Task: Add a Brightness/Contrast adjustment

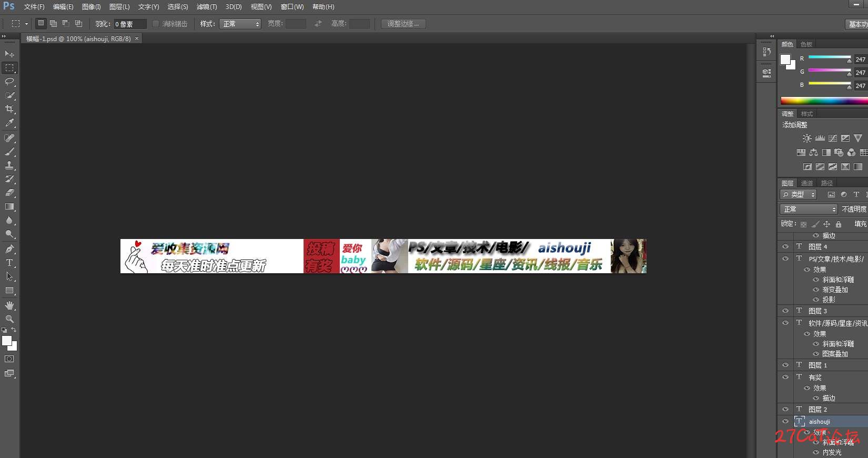Action: [x=807, y=138]
